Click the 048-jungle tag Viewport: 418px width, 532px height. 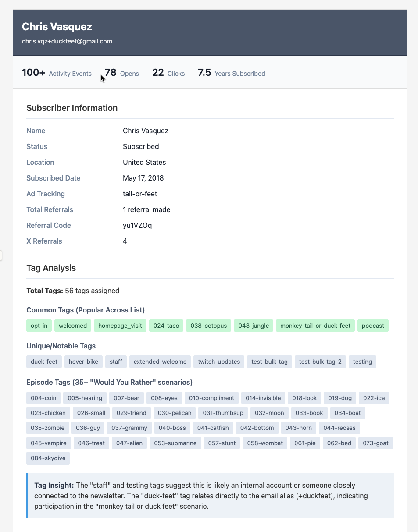coord(254,326)
